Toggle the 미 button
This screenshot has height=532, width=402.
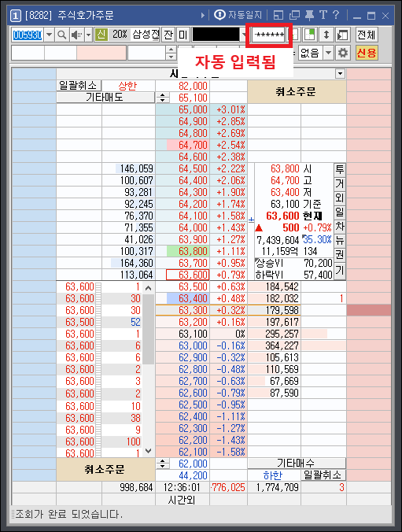tap(183, 35)
